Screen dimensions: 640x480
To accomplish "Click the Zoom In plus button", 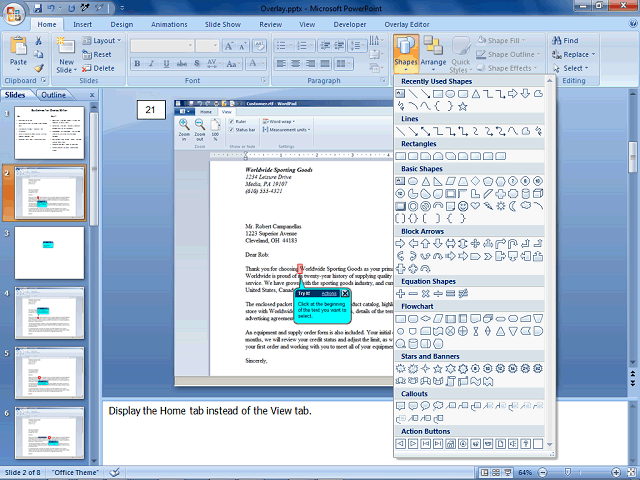I will [x=616, y=472].
